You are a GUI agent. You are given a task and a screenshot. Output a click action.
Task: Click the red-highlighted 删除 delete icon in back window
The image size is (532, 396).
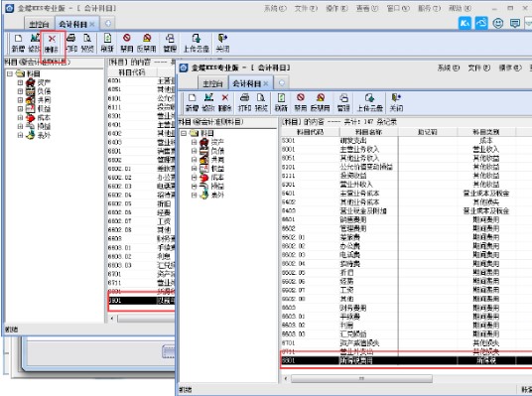(x=52, y=44)
